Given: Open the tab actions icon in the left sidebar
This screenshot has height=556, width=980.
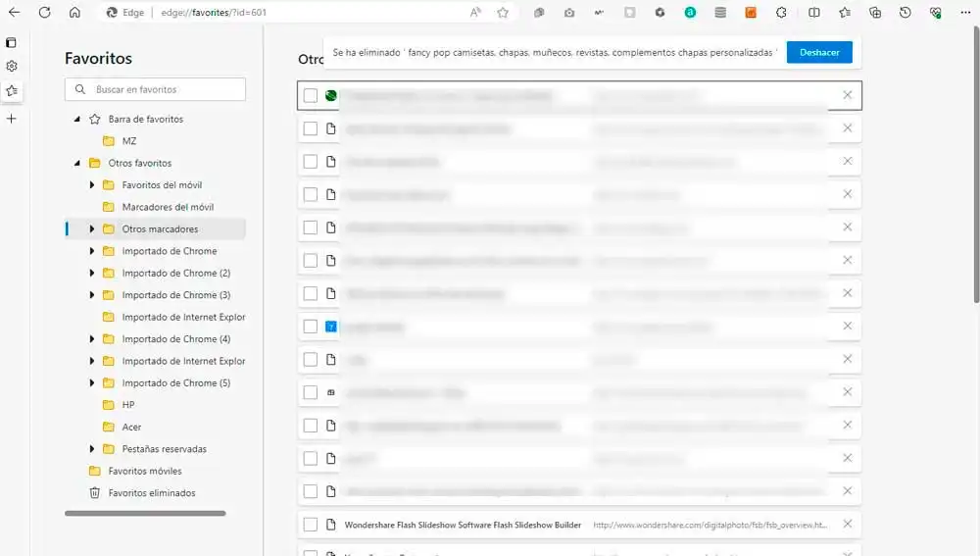Looking at the screenshot, I should coord(11,42).
